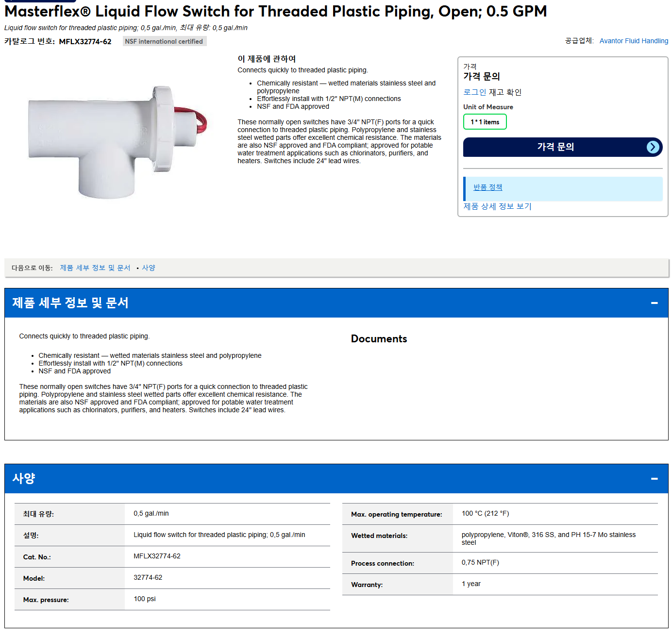Open the Avantor Fluid Handling supplier link

(634, 41)
